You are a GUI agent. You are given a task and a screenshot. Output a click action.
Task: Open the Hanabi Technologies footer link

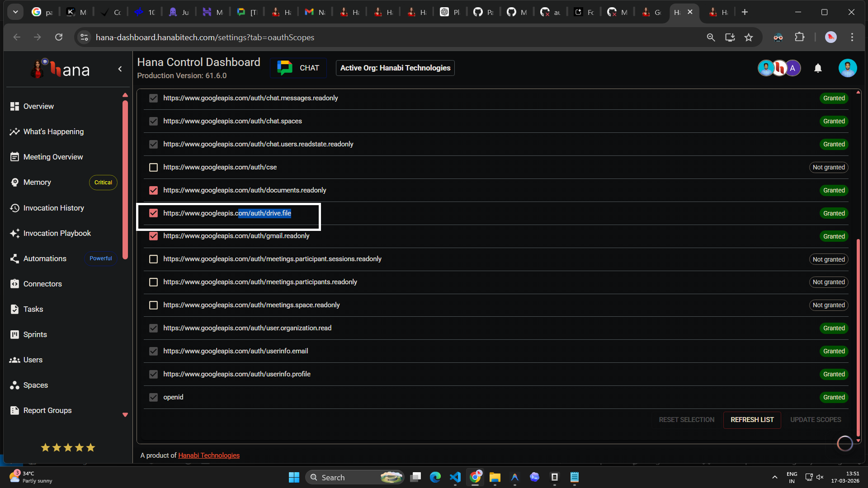click(x=209, y=455)
